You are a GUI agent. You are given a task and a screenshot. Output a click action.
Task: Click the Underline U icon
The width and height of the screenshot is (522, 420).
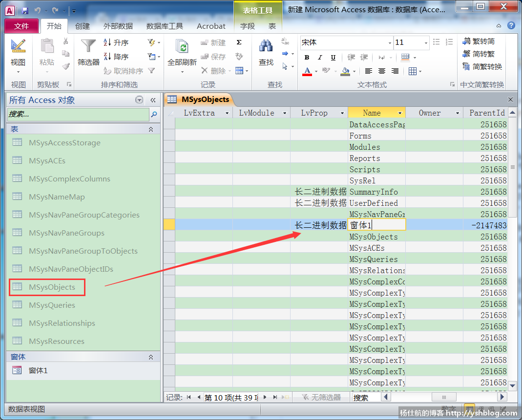click(333, 58)
